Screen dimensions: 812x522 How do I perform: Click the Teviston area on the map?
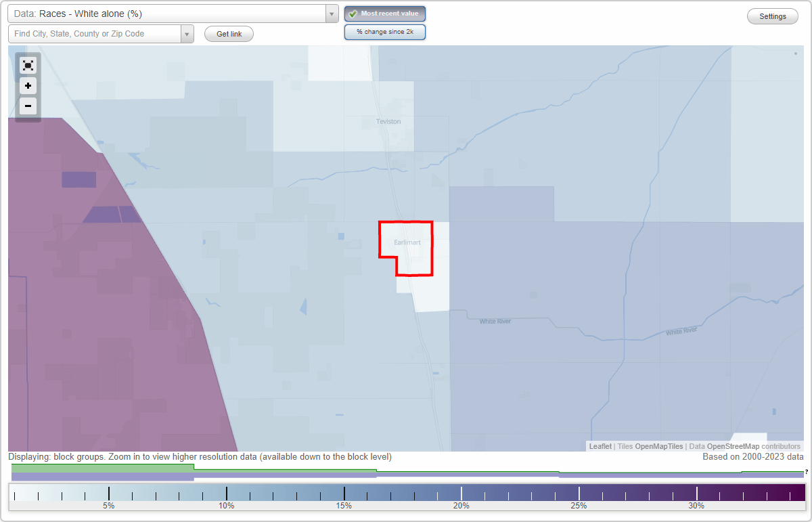pos(388,121)
